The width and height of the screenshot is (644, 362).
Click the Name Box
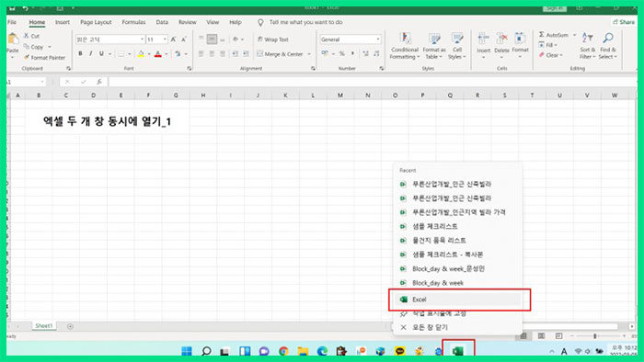[x=26, y=82]
